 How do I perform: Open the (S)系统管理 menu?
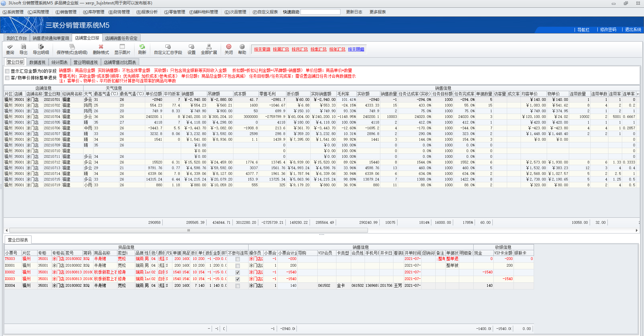coord(13,12)
